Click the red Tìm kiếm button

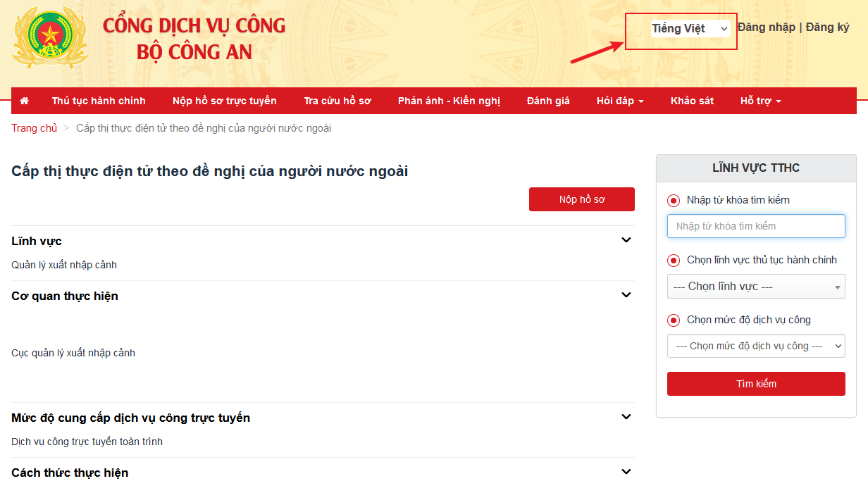pos(756,384)
